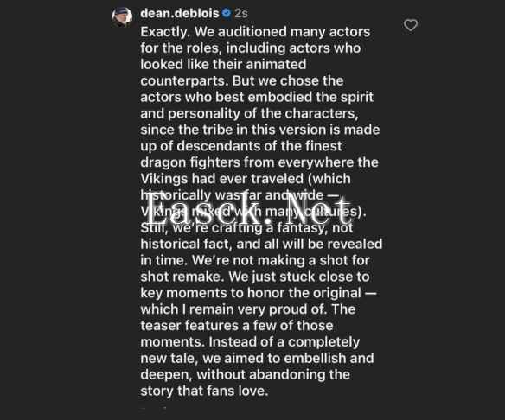Like the comment with the heart icon
This screenshot has width=505, height=420.
[x=411, y=25]
